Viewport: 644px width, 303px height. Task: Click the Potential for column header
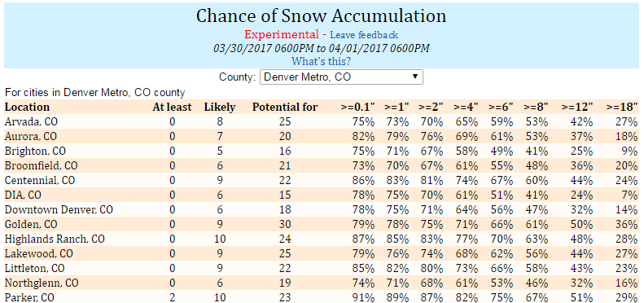[x=285, y=108]
